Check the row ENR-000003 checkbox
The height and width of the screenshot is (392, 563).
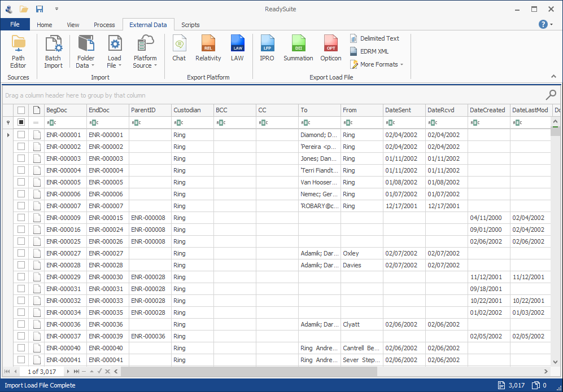[x=21, y=158]
